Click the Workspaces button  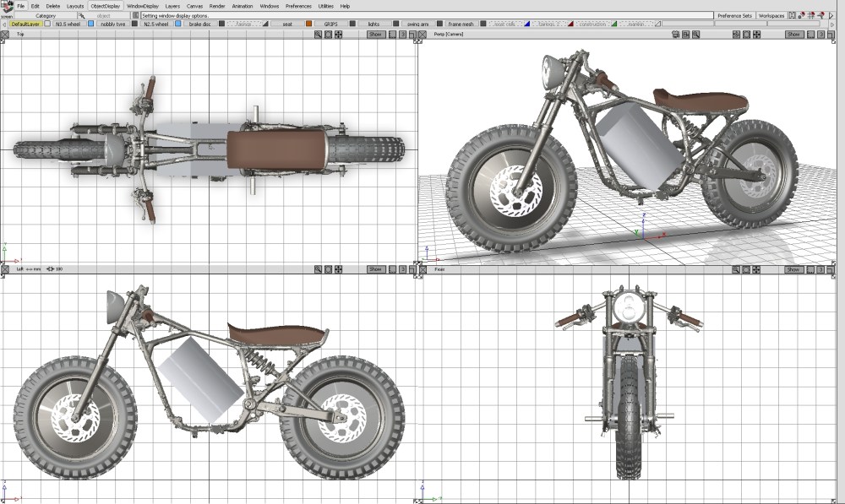[x=771, y=15]
